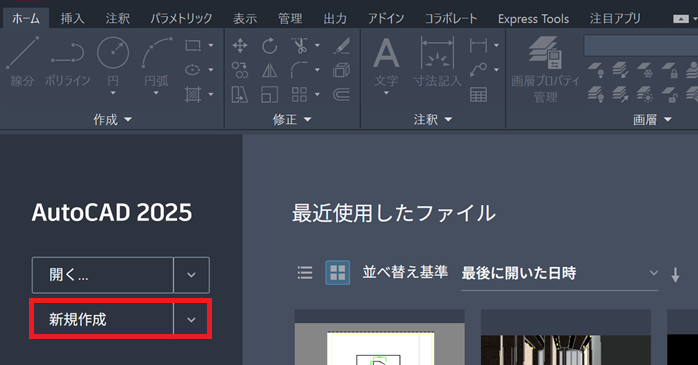The width and height of the screenshot is (698, 365).
Task: Insert a Table from the 注釈 panel
Action: click(x=479, y=94)
